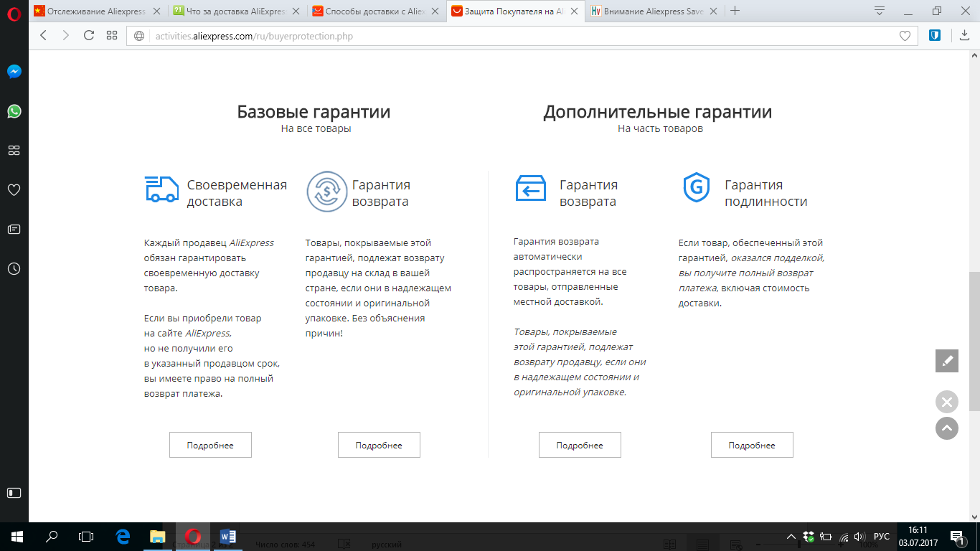The width and height of the screenshot is (980, 551).
Task: Reload the current page
Action: 89,36
